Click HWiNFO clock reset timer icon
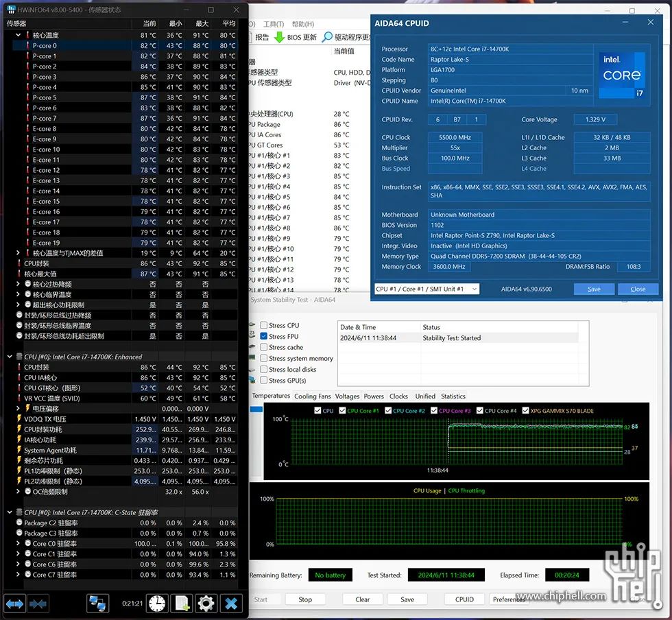The width and height of the screenshot is (672, 620). (x=157, y=604)
